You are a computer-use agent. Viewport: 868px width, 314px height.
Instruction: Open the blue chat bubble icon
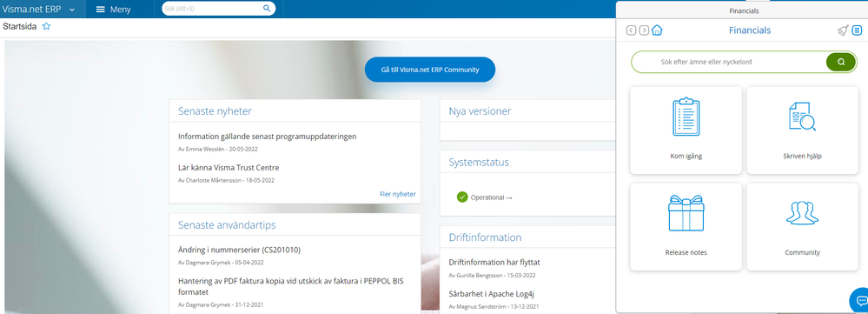click(x=860, y=301)
